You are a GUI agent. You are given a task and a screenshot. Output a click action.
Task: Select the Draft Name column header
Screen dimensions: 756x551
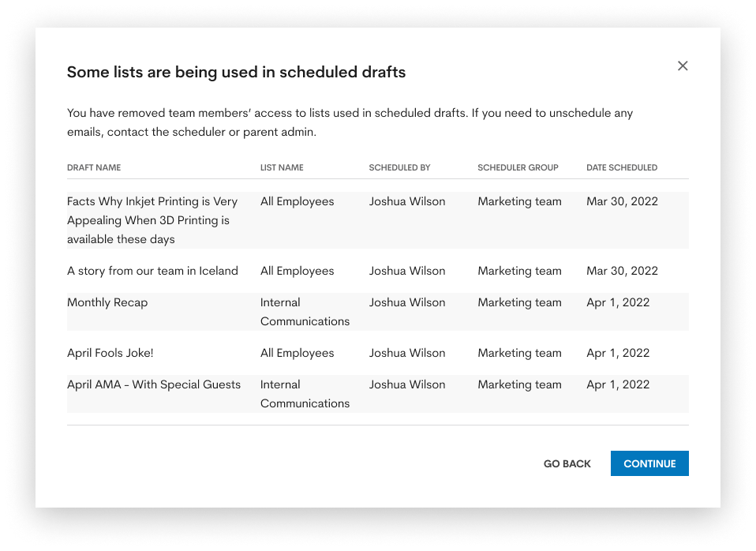pyautogui.click(x=94, y=167)
